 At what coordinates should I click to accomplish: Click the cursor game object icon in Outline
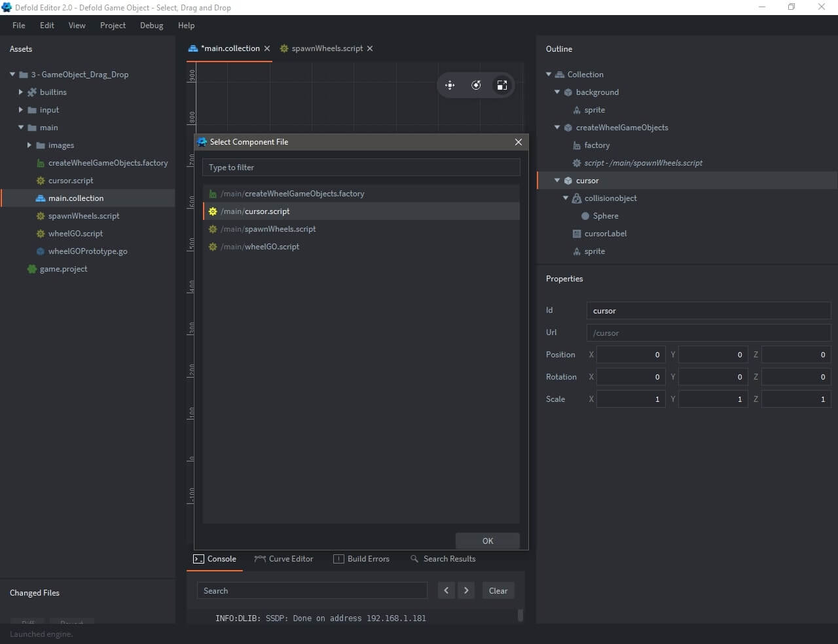(x=568, y=181)
